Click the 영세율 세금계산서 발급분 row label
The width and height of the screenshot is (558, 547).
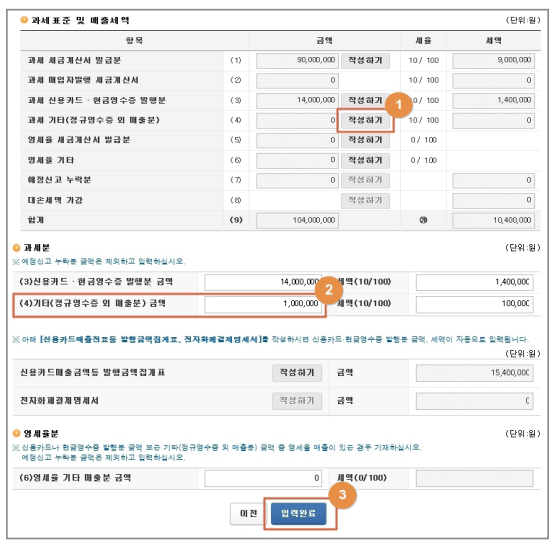pyautogui.click(x=79, y=140)
